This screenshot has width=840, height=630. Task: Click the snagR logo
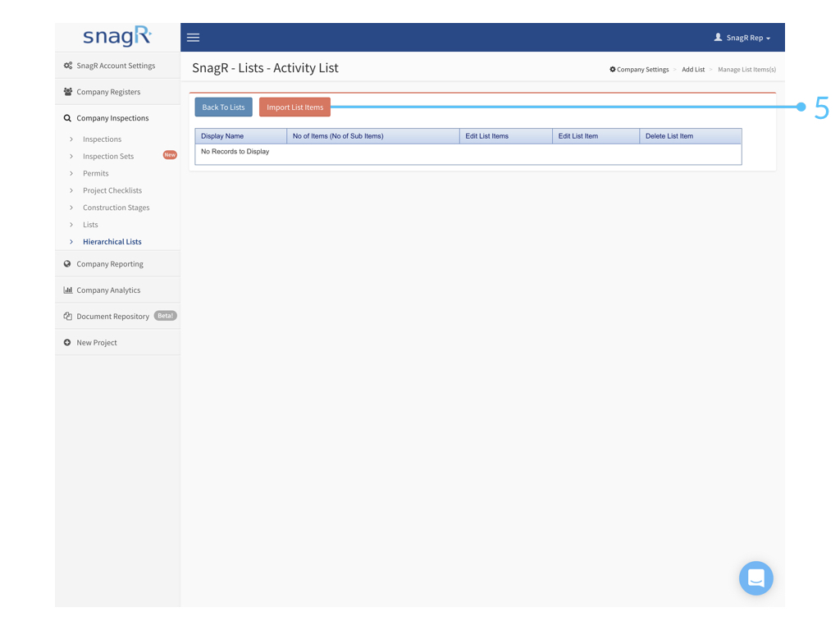coord(117,36)
